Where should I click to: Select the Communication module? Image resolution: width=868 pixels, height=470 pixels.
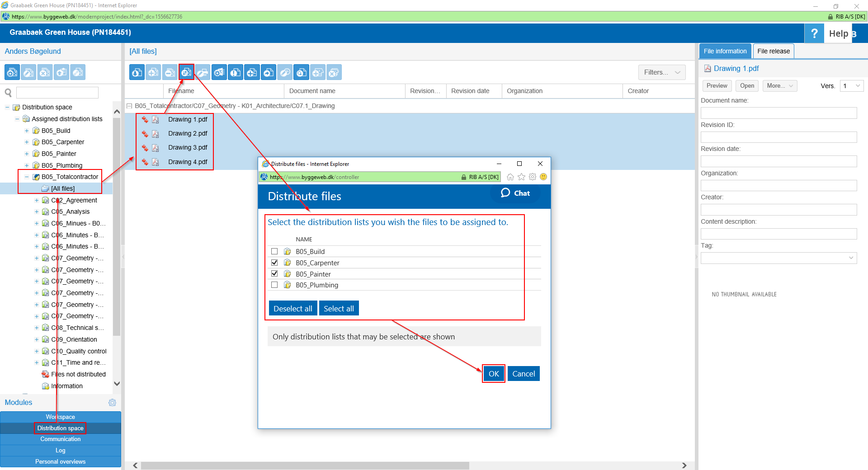point(61,439)
